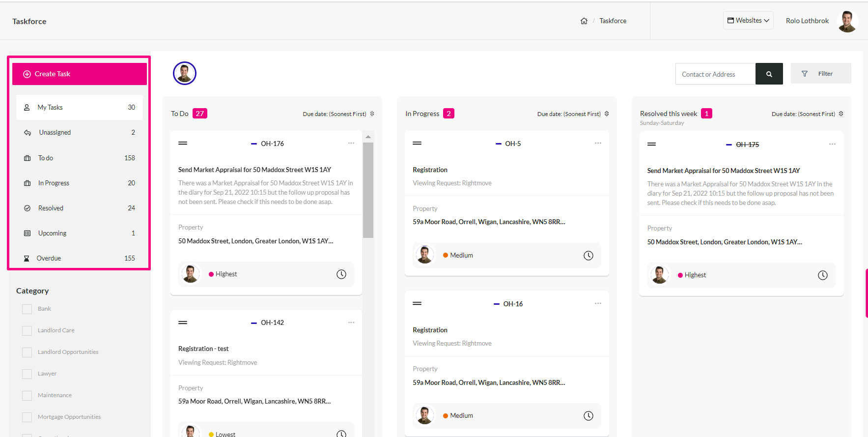Check the Bank category checkbox
Viewport: 868px width, 437px height.
point(27,309)
